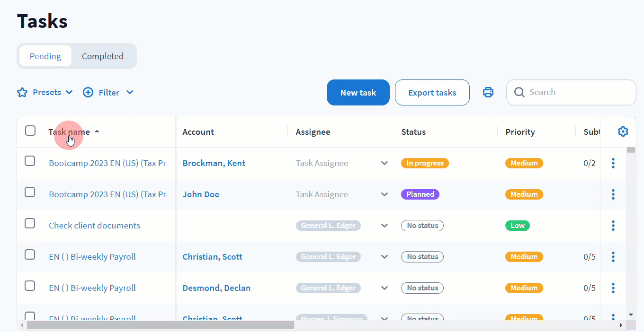Switch to the Completed tab
The height and width of the screenshot is (332, 644).
(x=102, y=56)
